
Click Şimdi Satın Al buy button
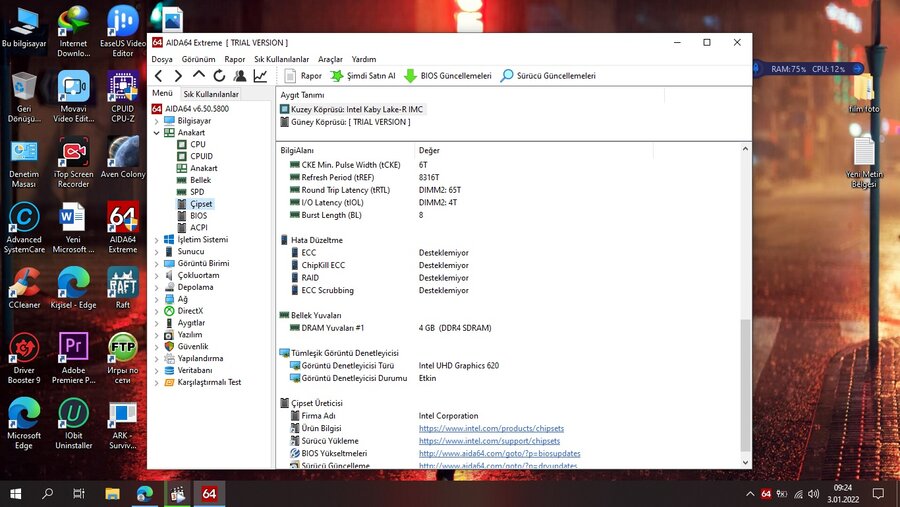point(363,76)
